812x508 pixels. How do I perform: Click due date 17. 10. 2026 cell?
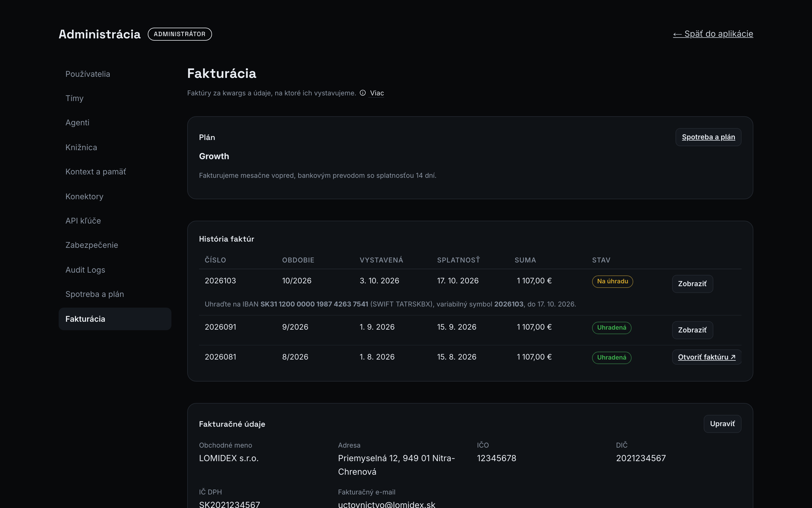(458, 281)
